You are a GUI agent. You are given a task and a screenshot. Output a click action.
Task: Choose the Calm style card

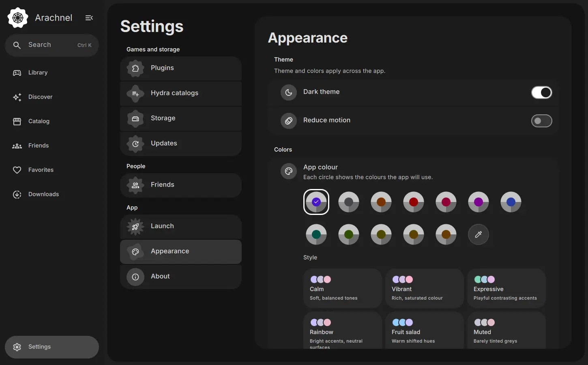coord(343,288)
